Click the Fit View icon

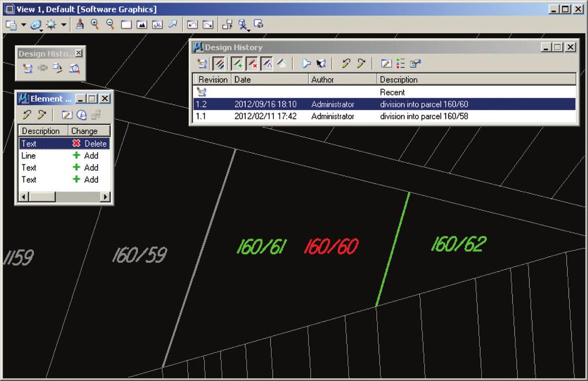click(x=142, y=25)
